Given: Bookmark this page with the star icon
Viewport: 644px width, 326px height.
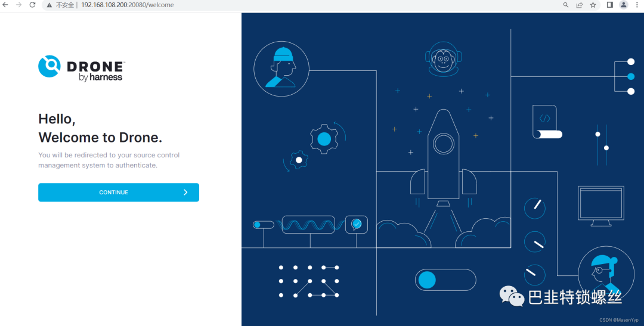Looking at the screenshot, I should click(593, 5).
